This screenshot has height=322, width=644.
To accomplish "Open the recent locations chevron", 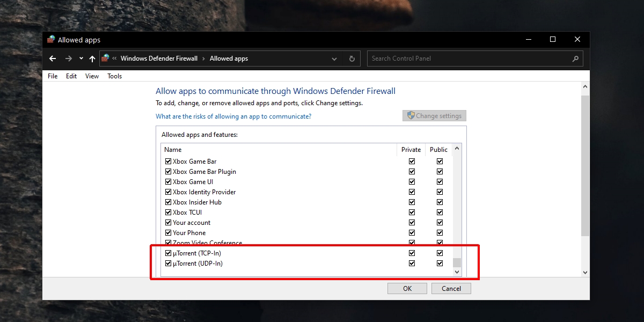I will point(81,58).
